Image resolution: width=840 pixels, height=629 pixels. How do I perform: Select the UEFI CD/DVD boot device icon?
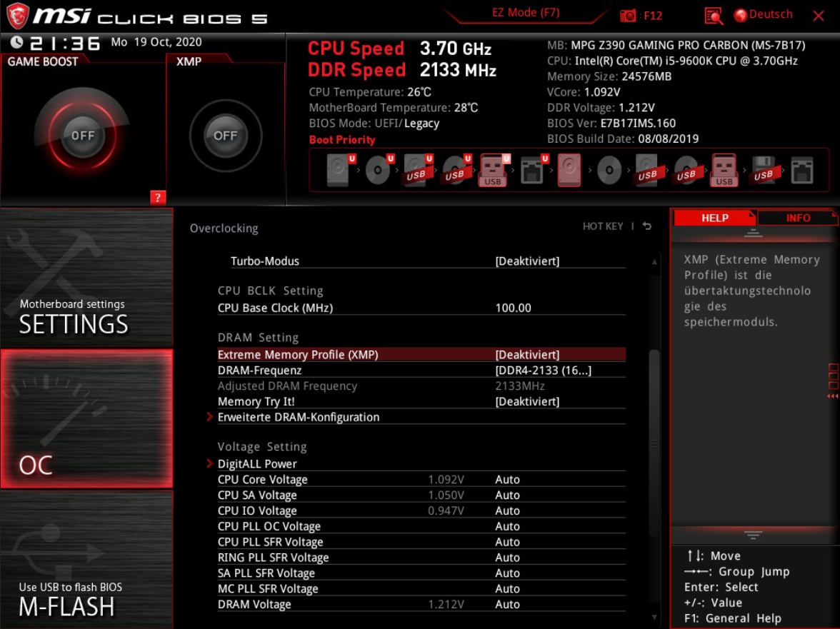[x=379, y=170]
